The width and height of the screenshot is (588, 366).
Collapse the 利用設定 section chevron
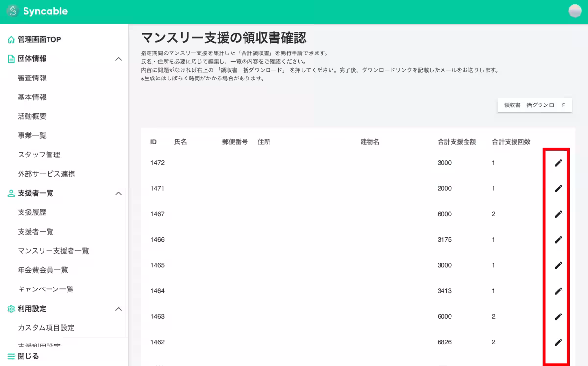tap(118, 309)
